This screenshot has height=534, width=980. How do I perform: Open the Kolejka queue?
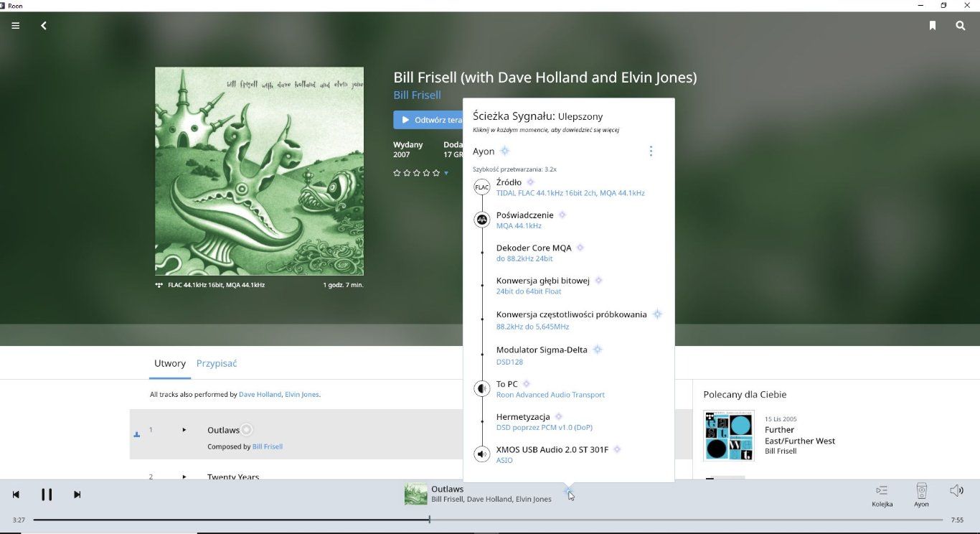(882, 495)
